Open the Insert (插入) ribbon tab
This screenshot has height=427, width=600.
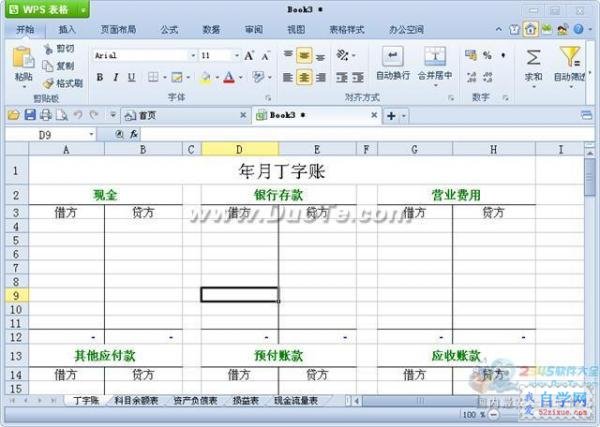click(67, 29)
